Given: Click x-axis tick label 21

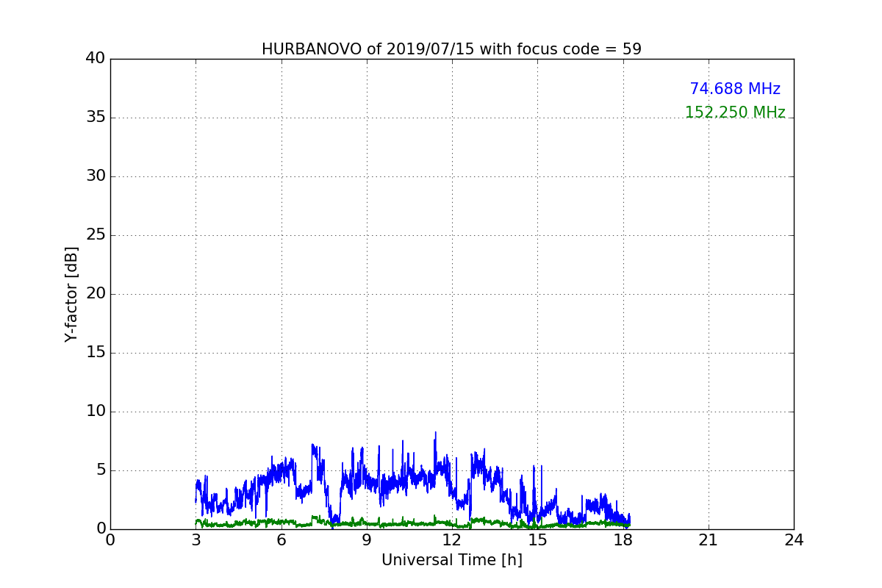Looking at the screenshot, I should (x=709, y=539).
